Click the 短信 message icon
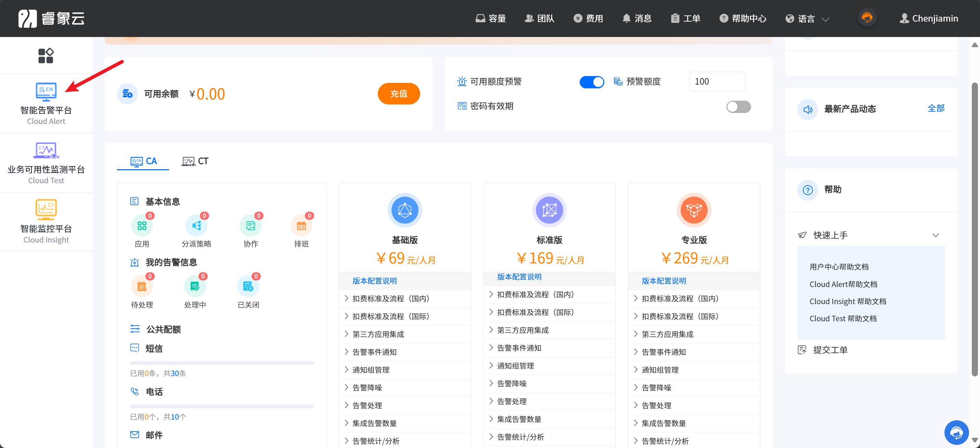 coord(135,348)
